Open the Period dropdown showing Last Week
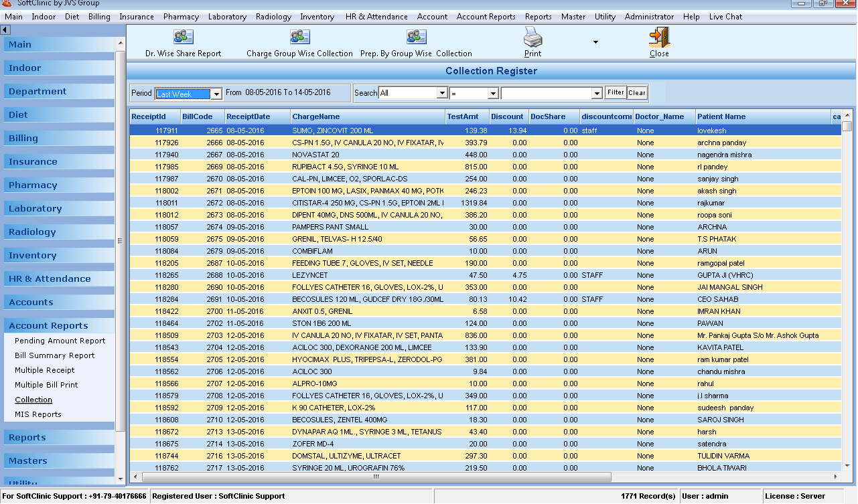858x504 pixels. point(216,94)
